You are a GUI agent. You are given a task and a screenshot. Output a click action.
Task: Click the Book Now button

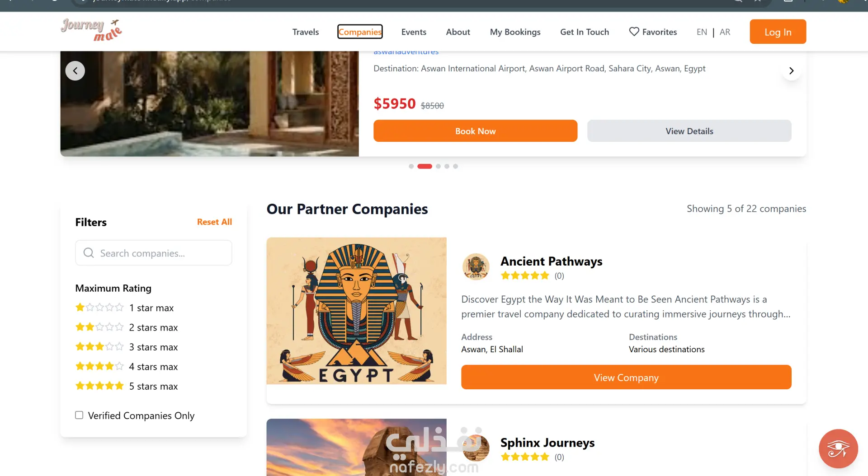click(x=475, y=131)
